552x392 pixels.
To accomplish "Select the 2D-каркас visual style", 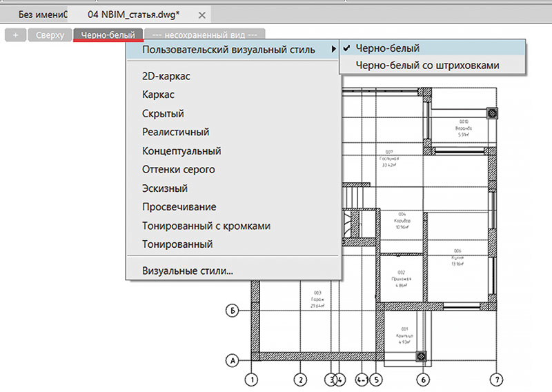I will 166,77.
